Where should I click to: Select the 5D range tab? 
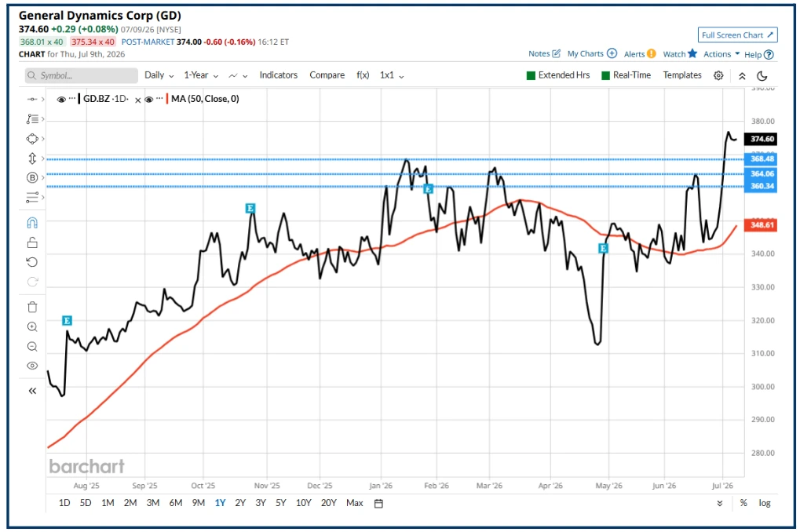86,503
